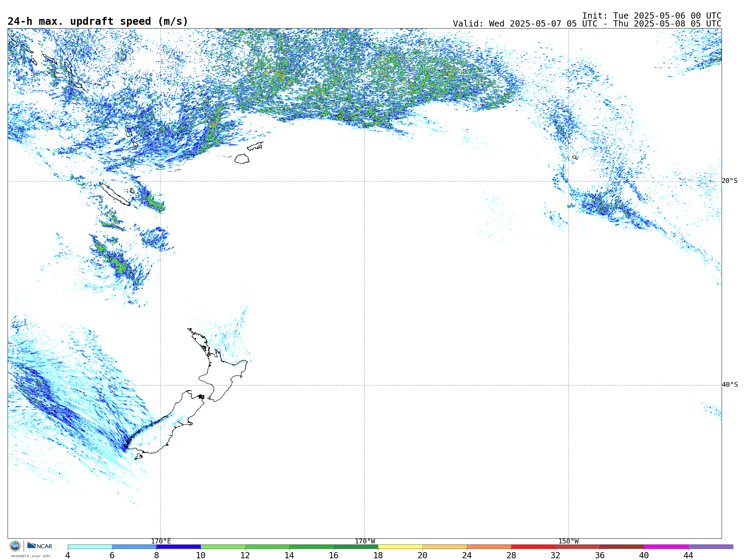Select the light blue 6–8 color swatch
Viewport: 744px width, 560px height.
134,547
